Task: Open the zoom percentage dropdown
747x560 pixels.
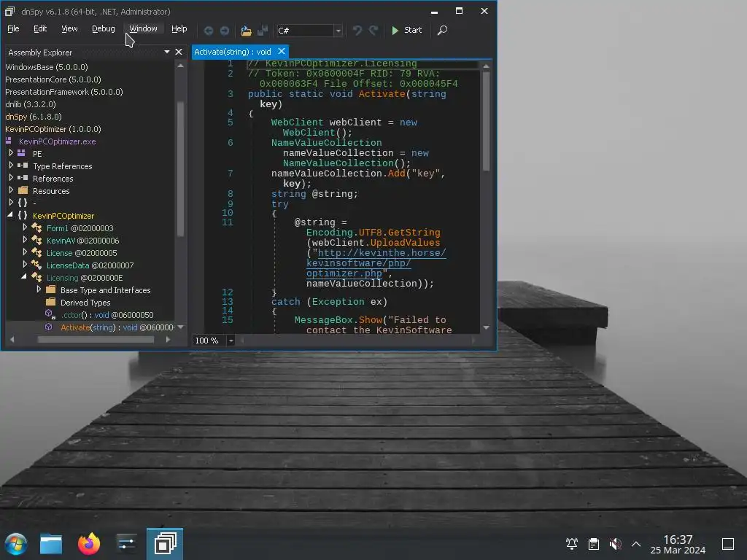Action: [x=231, y=341]
